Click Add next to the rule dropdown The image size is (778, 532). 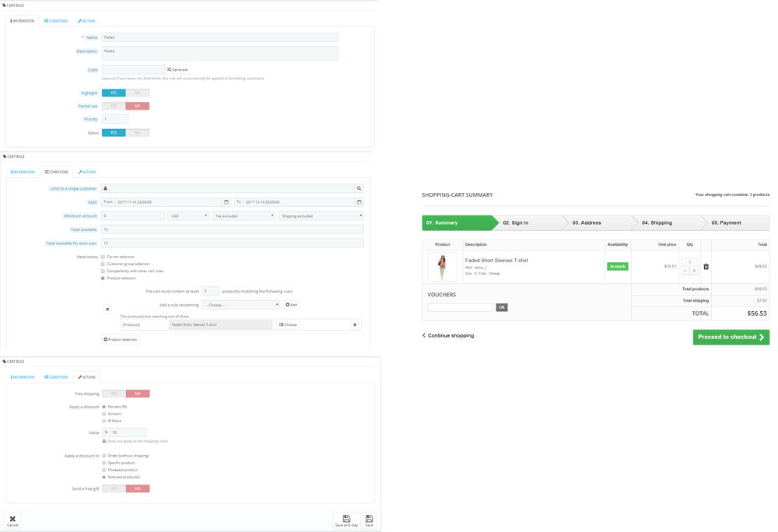point(291,304)
